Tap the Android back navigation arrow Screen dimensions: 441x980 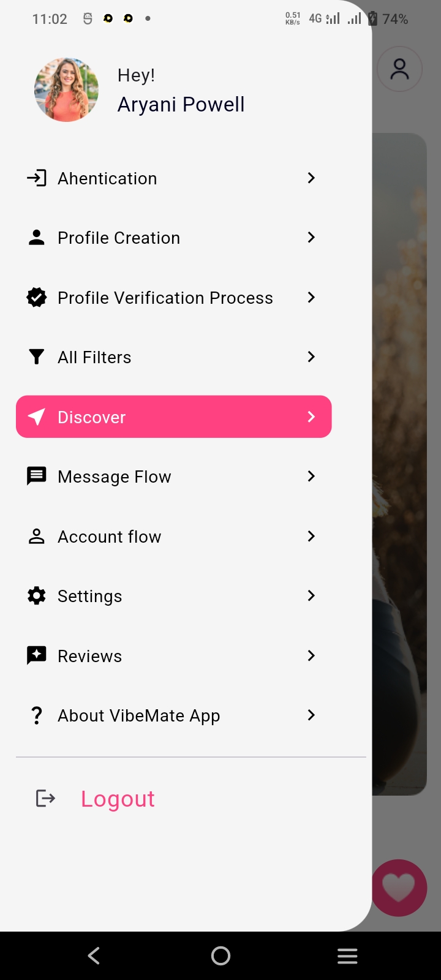point(93,955)
